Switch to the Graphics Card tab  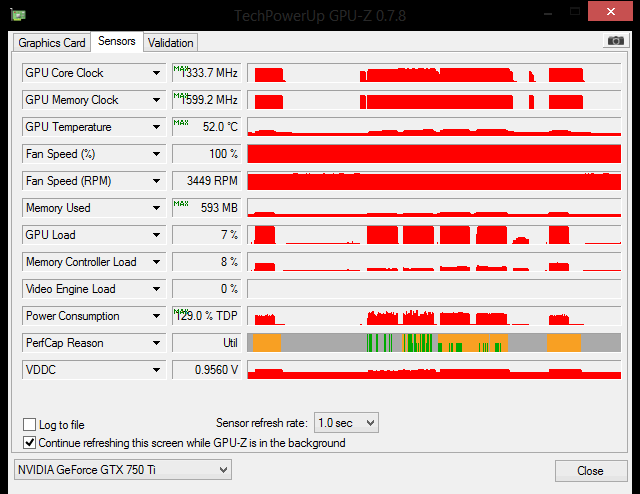[x=52, y=43]
